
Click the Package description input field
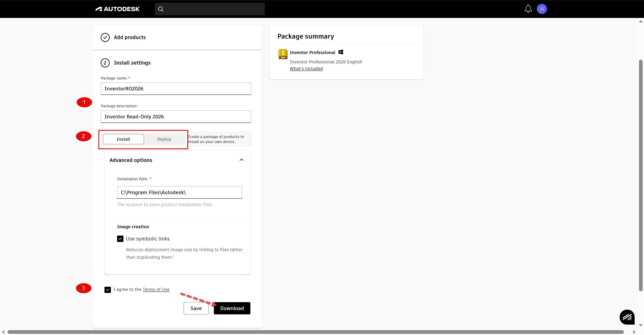click(x=176, y=117)
